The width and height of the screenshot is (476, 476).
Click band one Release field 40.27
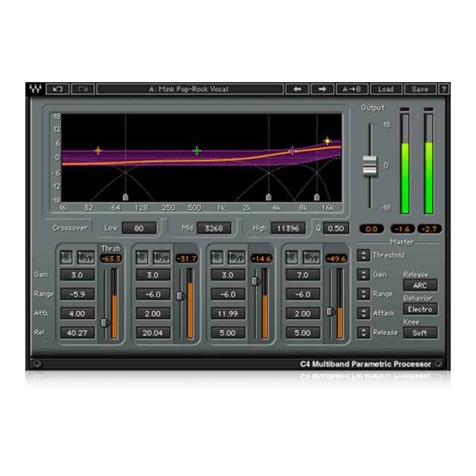click(77, 333)
